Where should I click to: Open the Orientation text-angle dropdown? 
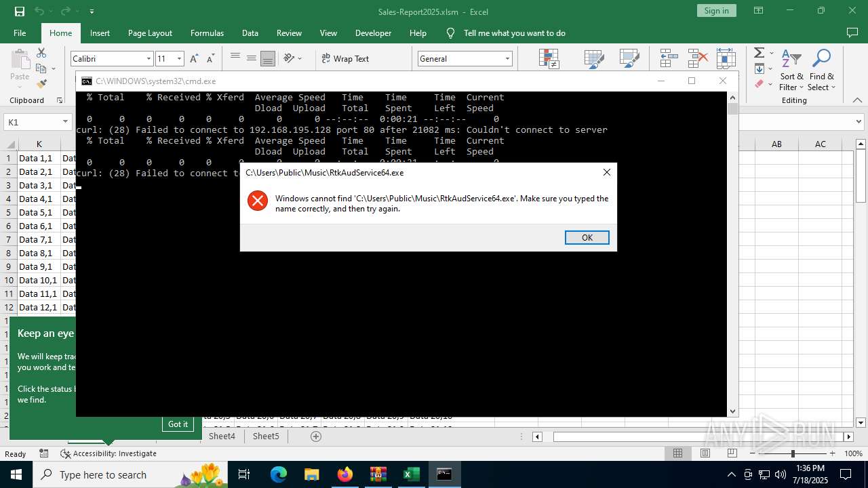point(293,58)
